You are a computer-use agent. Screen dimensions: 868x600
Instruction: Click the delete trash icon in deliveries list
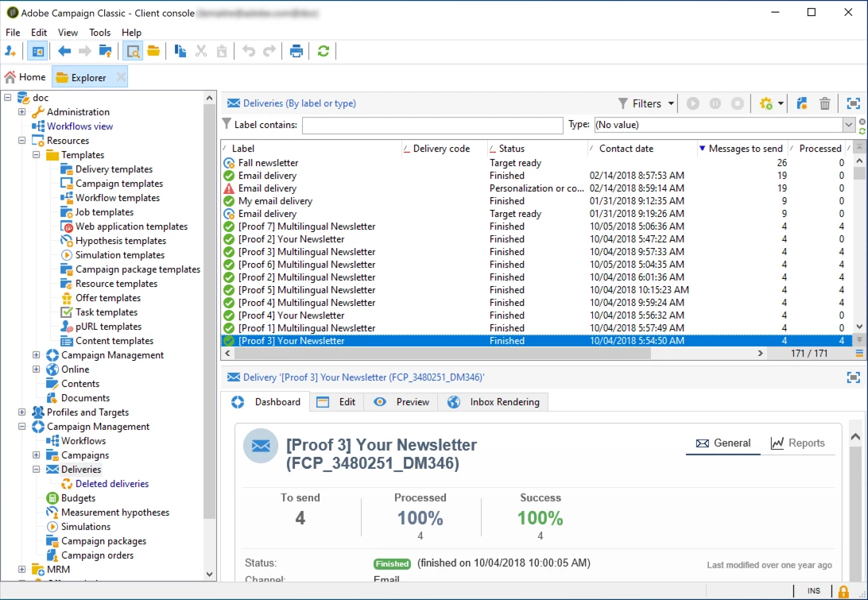[x=825, y=103]
